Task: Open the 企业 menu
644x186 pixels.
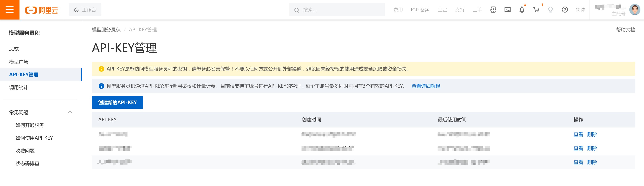Action: 442,10
